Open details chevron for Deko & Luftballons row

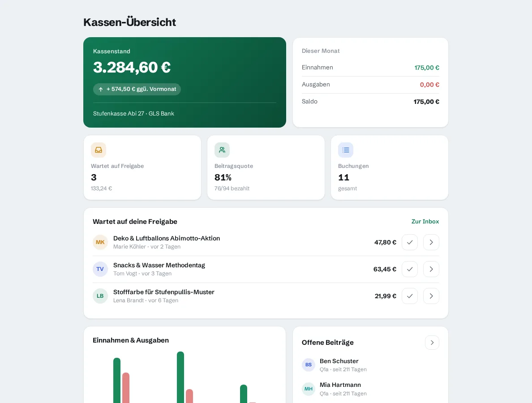(431, 242)
